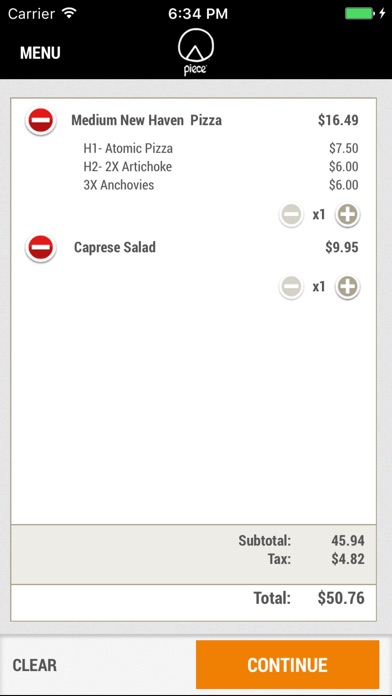Tap the Subtotal value 45.94
Screen dimensions: 392x696
[348, 540]
